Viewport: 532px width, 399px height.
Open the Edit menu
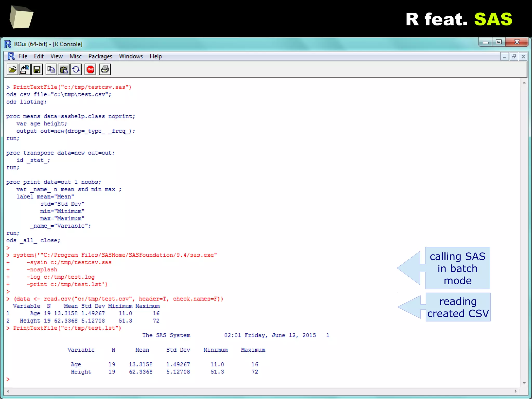(x=39, y=56)
